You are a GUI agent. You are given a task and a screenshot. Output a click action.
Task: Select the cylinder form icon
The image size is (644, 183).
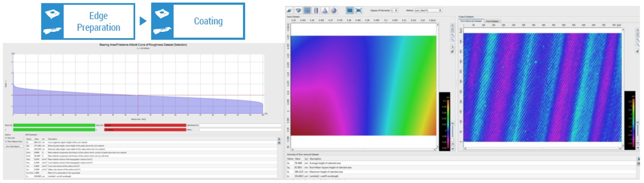point(316,10)
